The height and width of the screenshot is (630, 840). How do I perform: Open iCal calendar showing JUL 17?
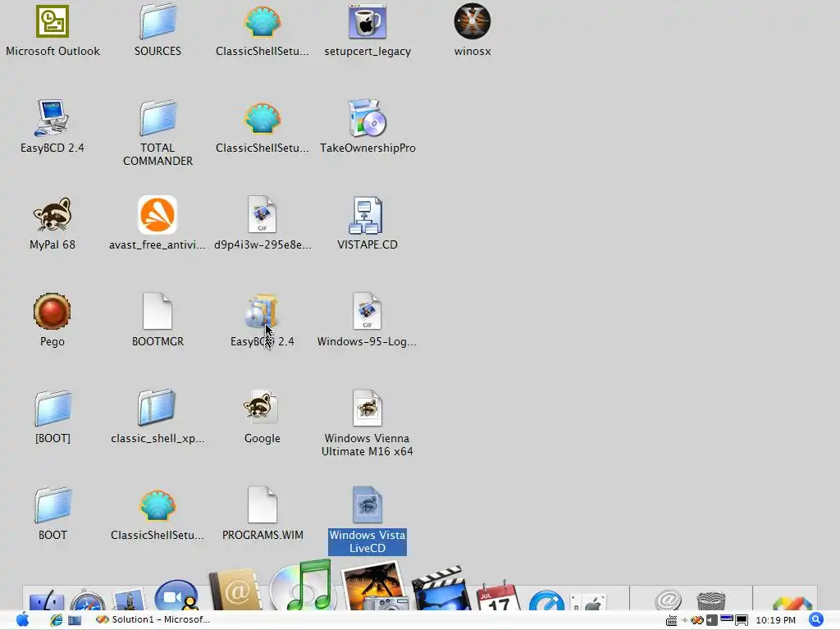coord(499,596)
